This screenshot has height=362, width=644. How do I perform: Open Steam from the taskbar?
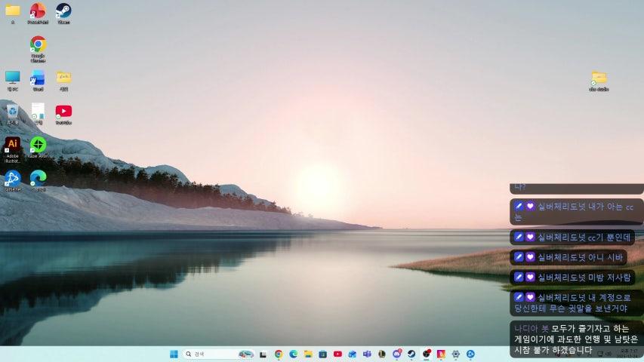[x=411, y=354]
